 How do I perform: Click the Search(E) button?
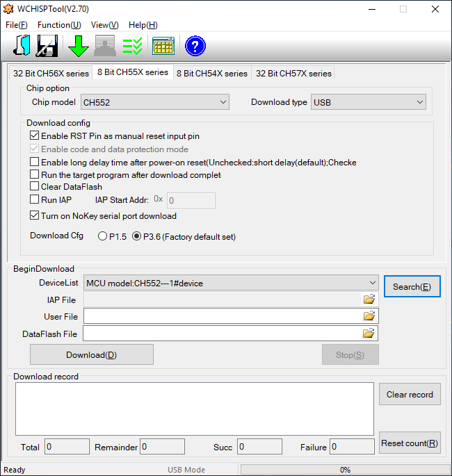412,286
